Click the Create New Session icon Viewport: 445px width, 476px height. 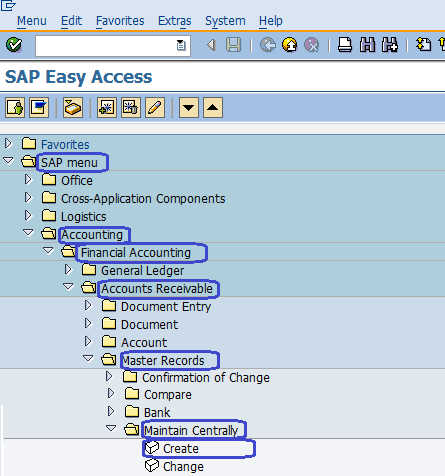(424, 45)
